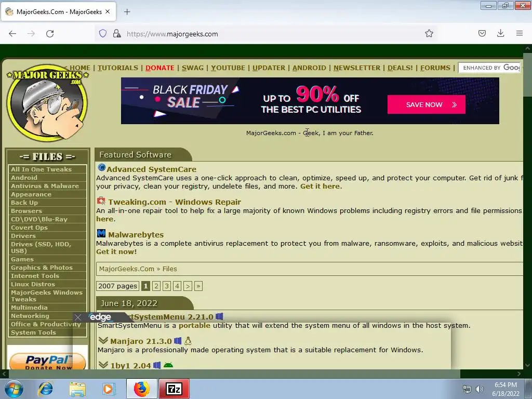The width and height of the screenshot is (532, 399).
Task: Click the Android icon next to 1by1 2.04
Action: tap(168, 365)
